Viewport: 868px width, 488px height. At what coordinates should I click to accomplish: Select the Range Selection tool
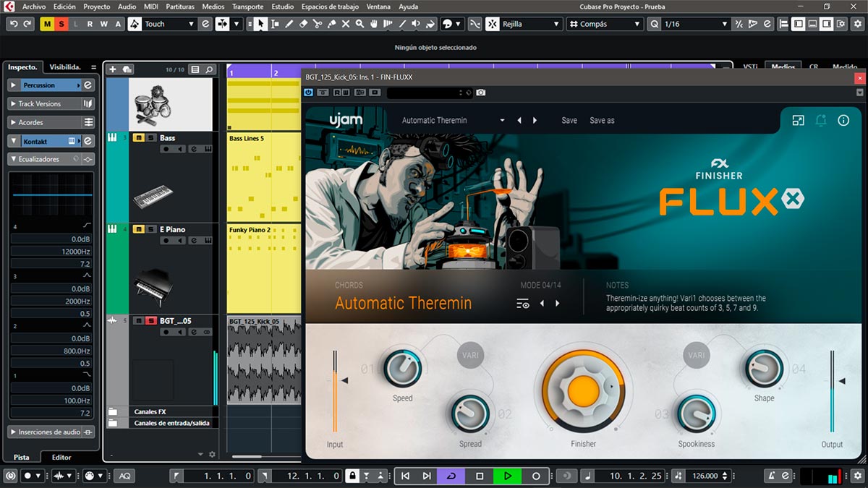coord(275,24)
